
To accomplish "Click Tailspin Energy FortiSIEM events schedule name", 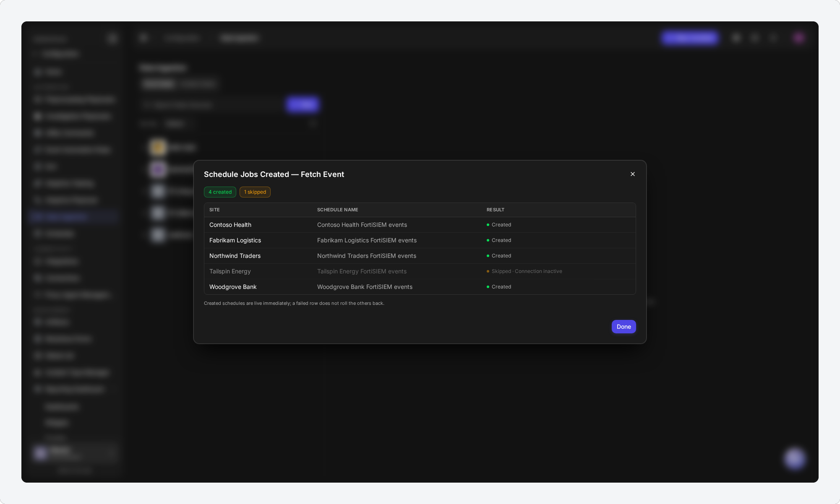I will tap(362, 271).
